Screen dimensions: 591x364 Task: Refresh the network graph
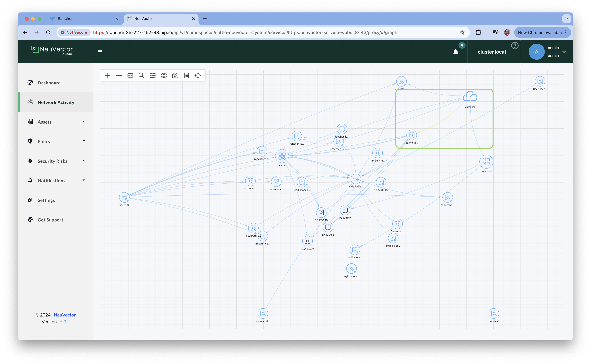198,76
